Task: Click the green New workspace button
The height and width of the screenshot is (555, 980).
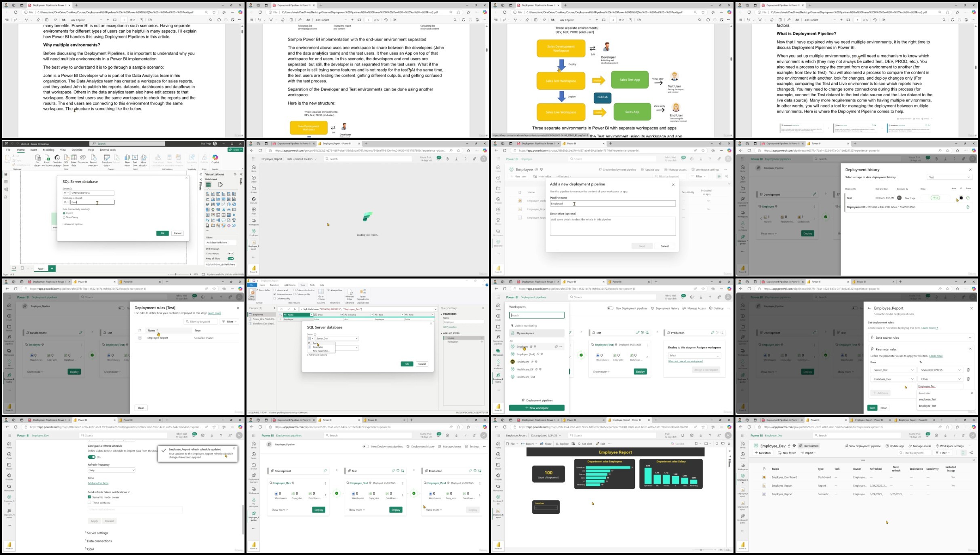Action: pos(537,408)
